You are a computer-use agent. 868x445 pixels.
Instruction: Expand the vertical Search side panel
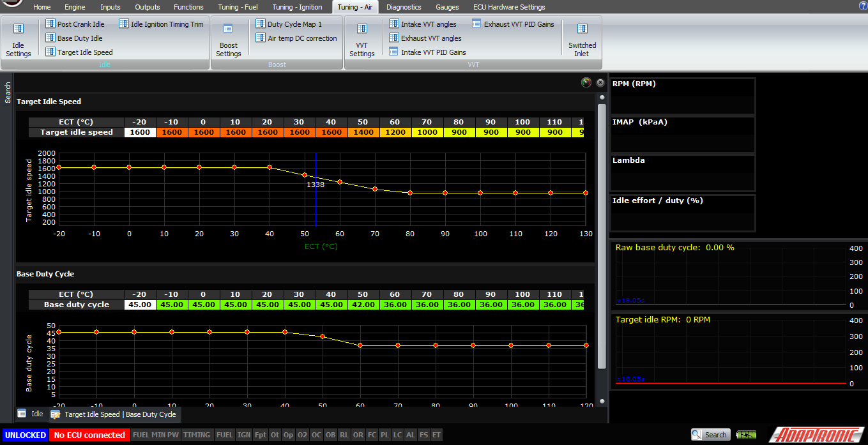coord(8,93)
